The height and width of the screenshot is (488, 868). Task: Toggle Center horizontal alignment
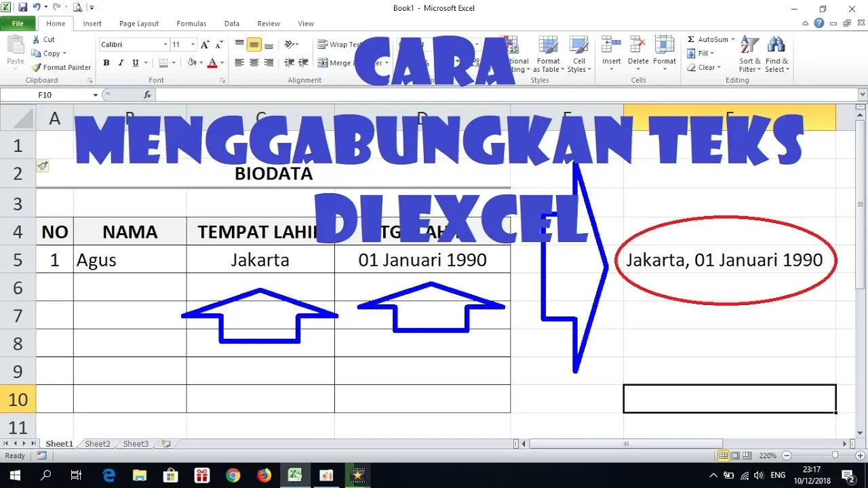pyautogui.click(x=254, y=63)
